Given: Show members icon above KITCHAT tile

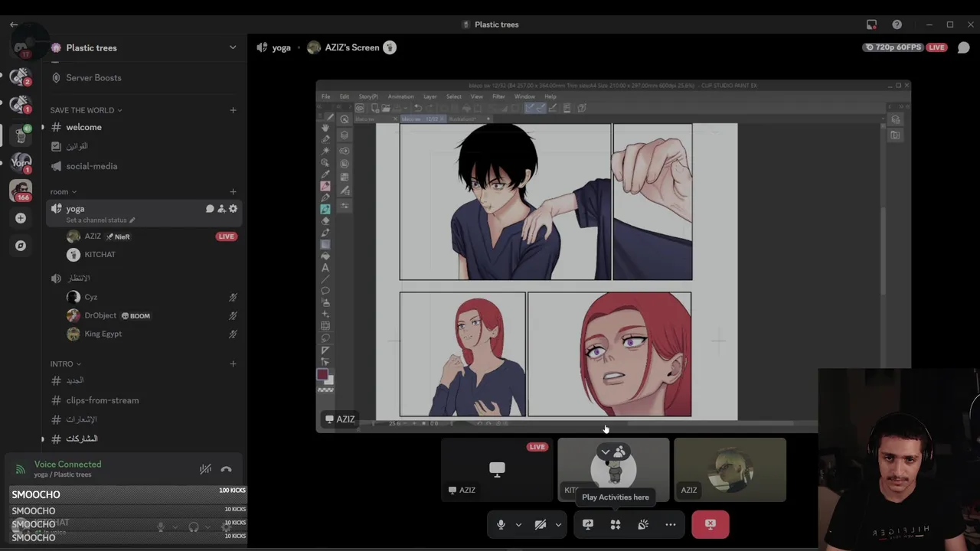Looking at the screenshot, I should pyautogui.click(x=619, y=452).
